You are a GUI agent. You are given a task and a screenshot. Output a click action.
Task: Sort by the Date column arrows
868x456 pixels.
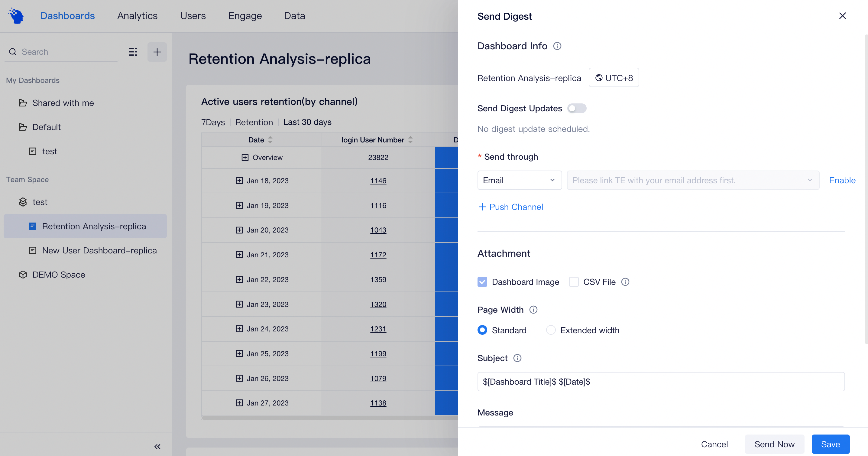[x=270, y=140]
